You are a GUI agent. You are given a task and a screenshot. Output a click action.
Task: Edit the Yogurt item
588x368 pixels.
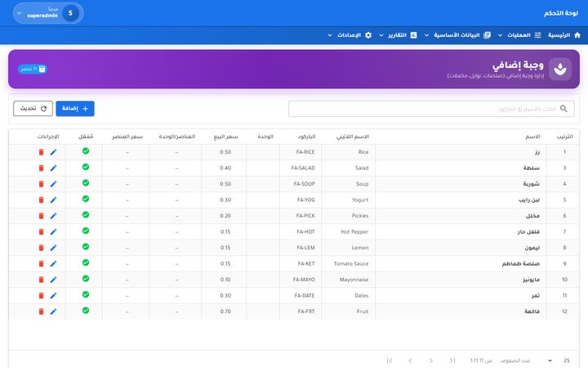53,200
